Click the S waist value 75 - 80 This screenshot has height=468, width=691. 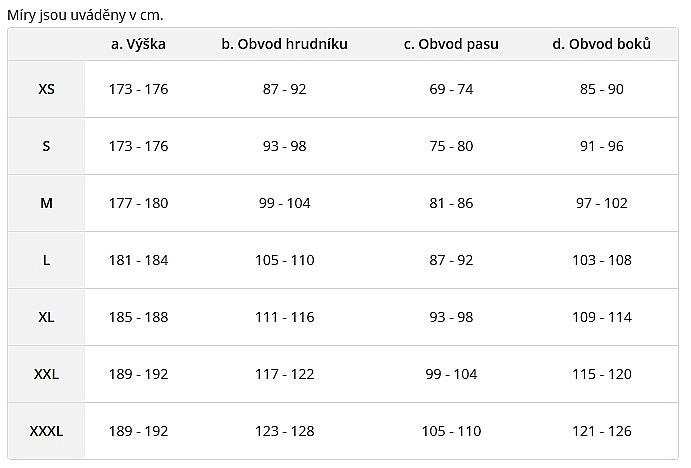coord(451,146)
